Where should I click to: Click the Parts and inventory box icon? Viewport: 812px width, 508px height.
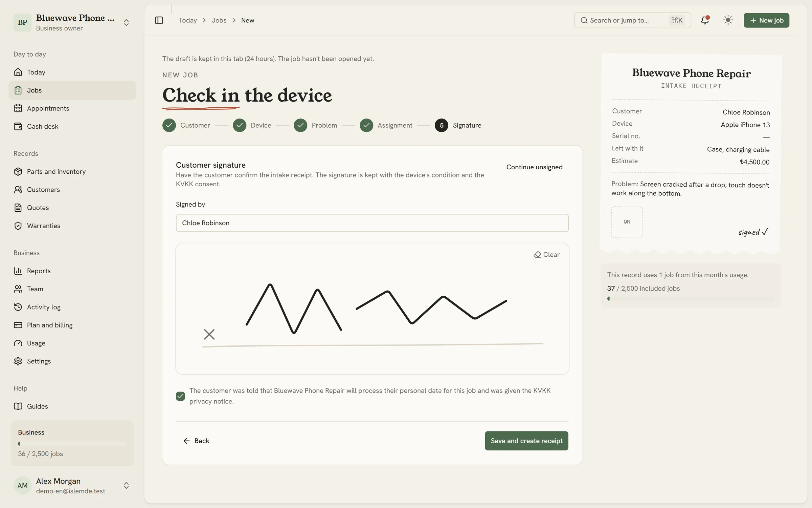click(18, 171)
